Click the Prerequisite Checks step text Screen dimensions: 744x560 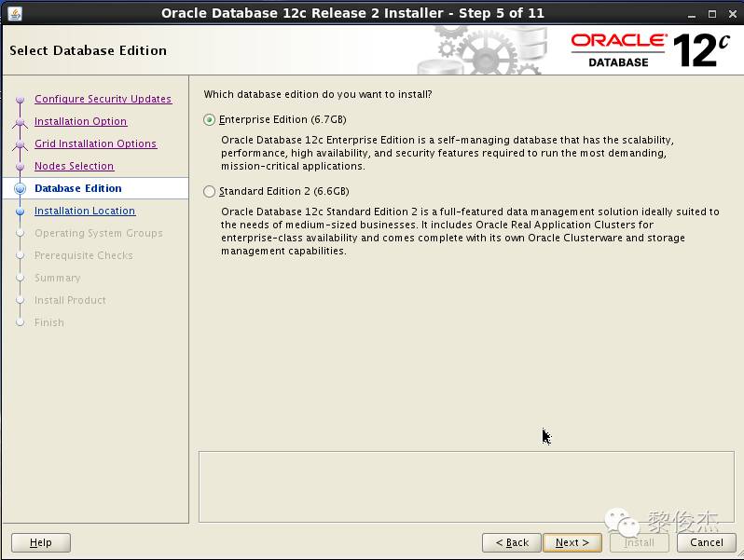pos(84,255)
